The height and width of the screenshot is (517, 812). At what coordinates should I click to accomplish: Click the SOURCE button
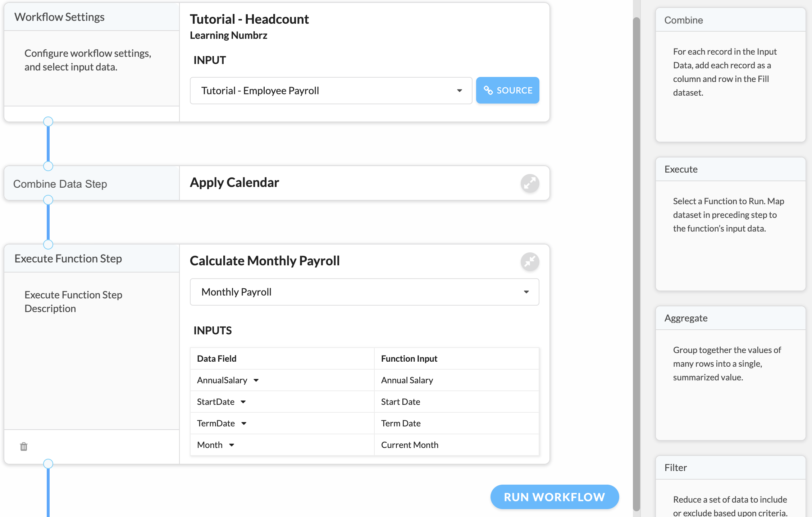coord(507,90)
